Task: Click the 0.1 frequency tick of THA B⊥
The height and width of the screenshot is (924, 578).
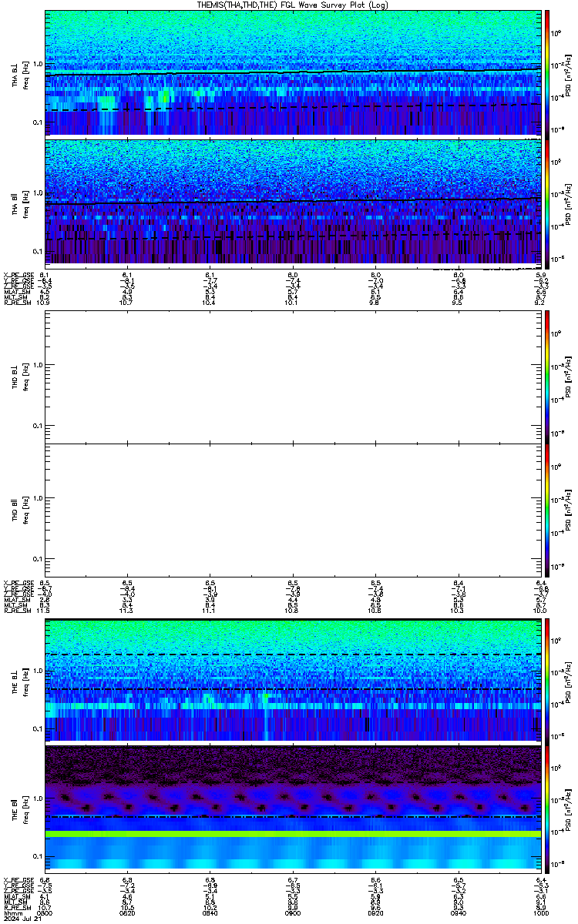Action: click(37, 122)
